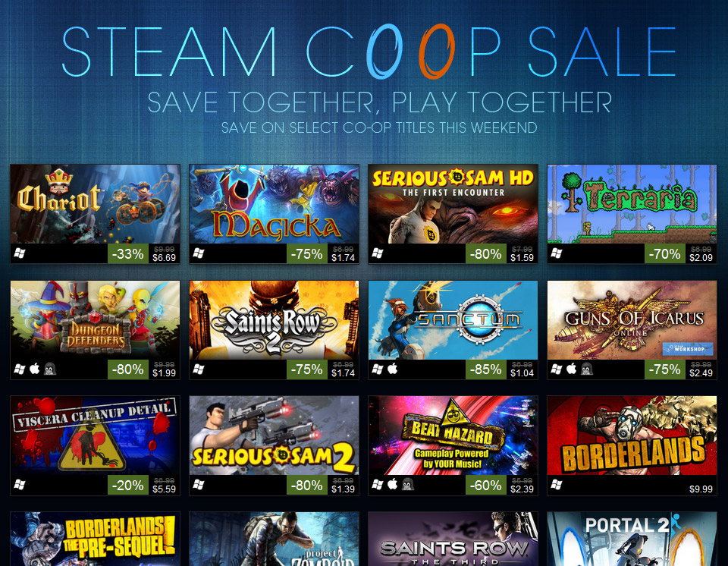Click the Apple icon under Dungeon Defenders
This screenshot has height=566, width=728.
(35, 369)
